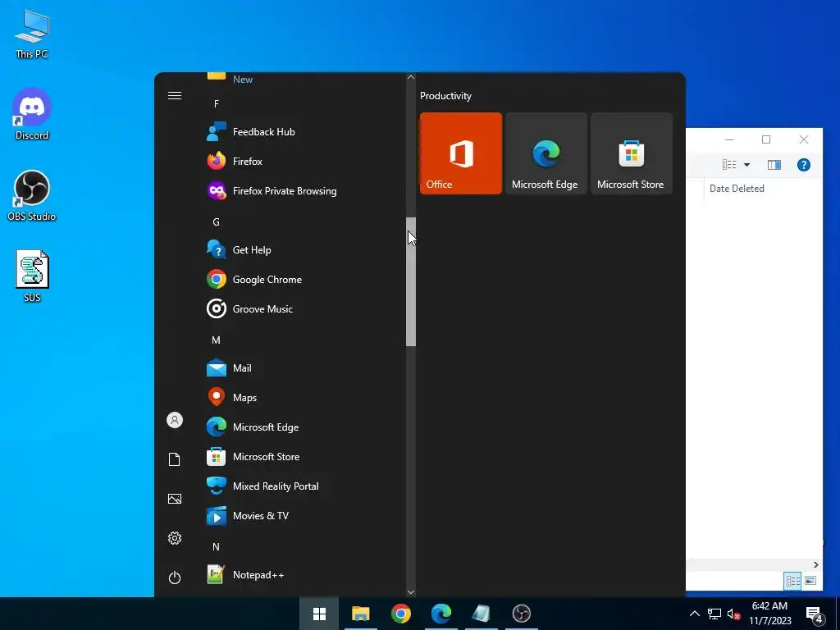Open the Maps app

coord(303,398)
